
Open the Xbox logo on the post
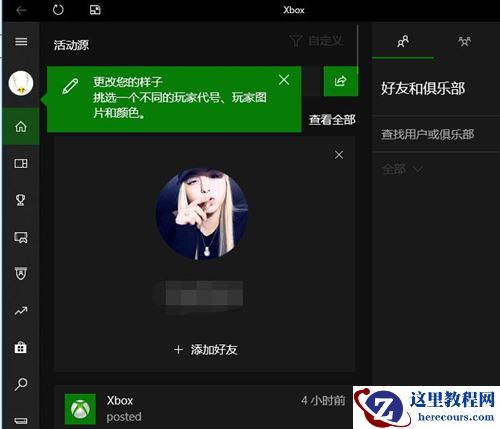80,409
